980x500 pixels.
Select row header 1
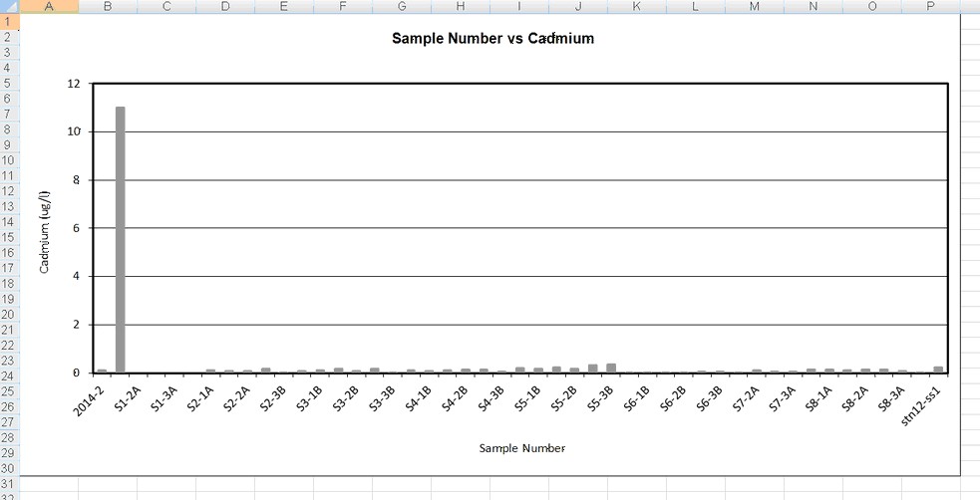pyautogui.click(x=9, y=21)
